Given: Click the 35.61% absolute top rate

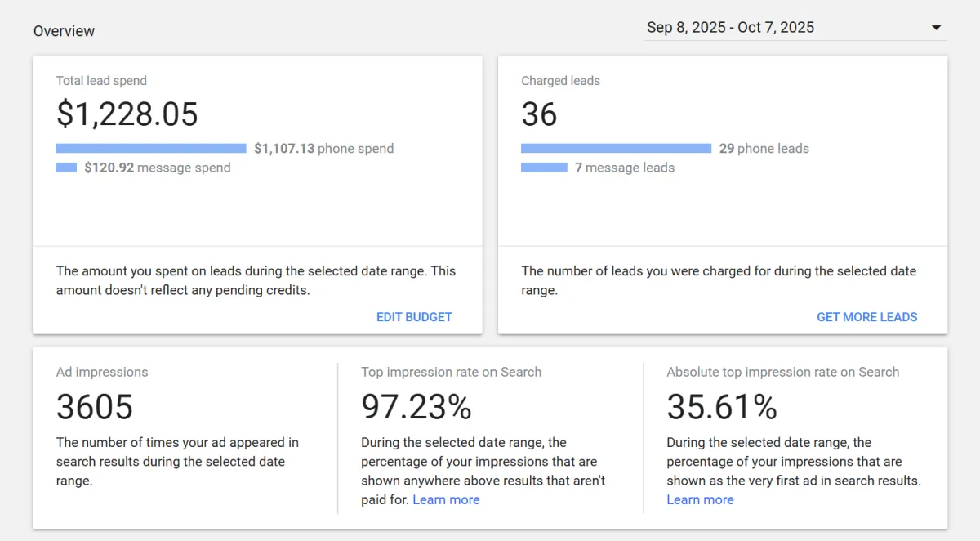Looking at the screenshot, I should tap(722, 407).
